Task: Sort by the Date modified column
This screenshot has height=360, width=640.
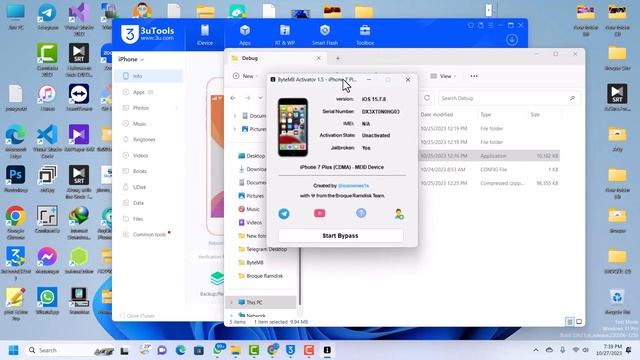Action: (437, 115)
